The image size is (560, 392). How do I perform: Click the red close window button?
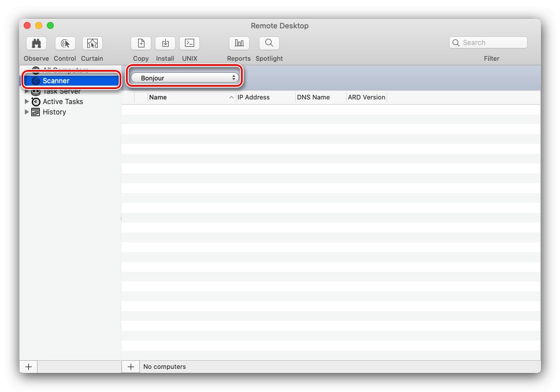[x=27, y=25]
